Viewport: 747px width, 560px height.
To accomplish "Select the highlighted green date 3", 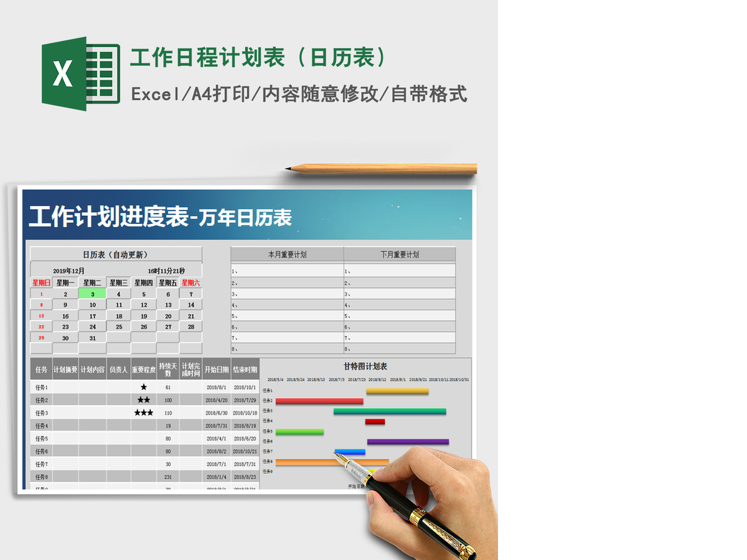I will pyautogui.click(x=92, y=294).
